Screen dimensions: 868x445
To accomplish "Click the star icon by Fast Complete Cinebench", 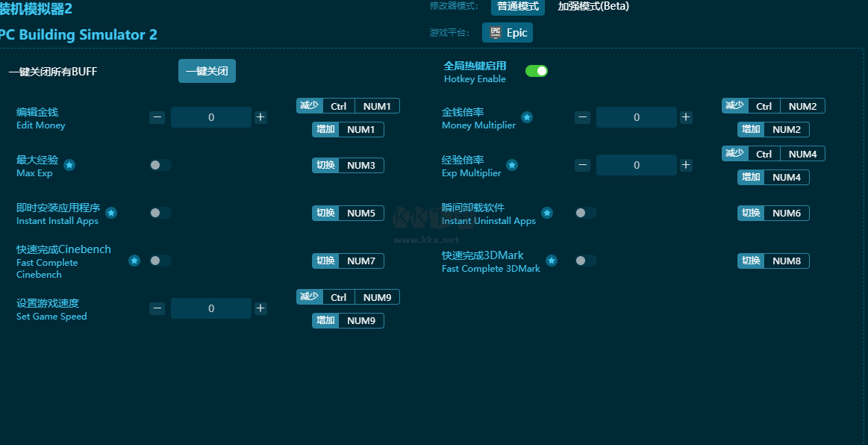I will (134, 261).
